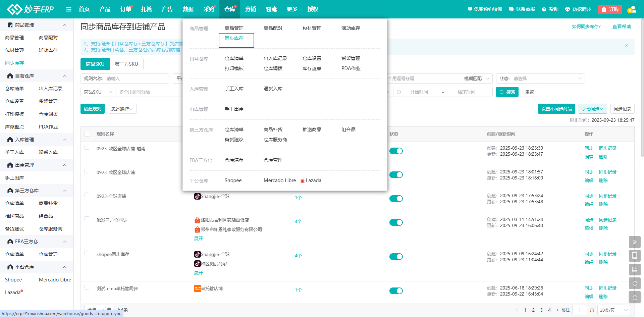
Task: Check the box for 0923-全球店铺 row
Action: (x=87, y=195)
